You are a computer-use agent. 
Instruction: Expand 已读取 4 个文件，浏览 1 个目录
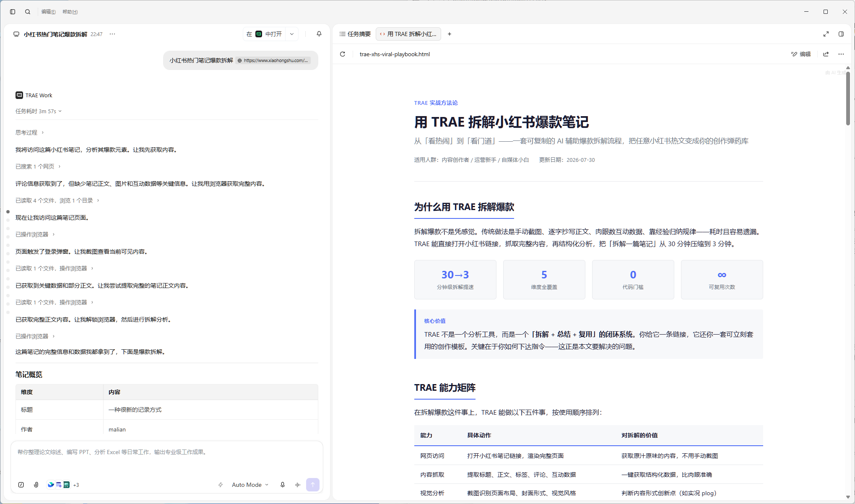tap(57, 200)
